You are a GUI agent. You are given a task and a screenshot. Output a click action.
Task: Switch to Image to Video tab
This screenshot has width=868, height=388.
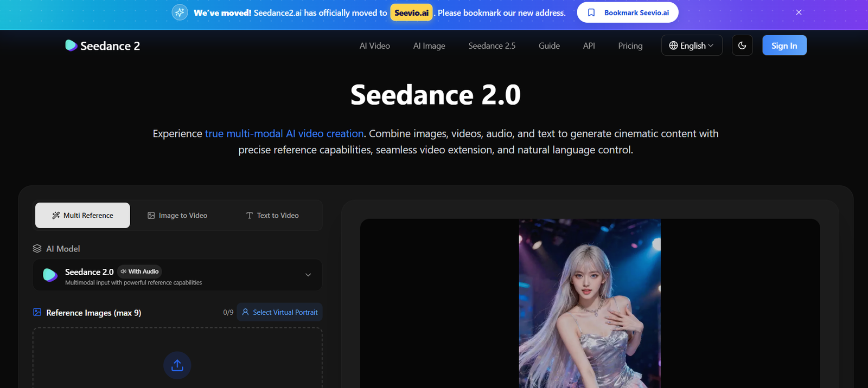coord(177,215)
